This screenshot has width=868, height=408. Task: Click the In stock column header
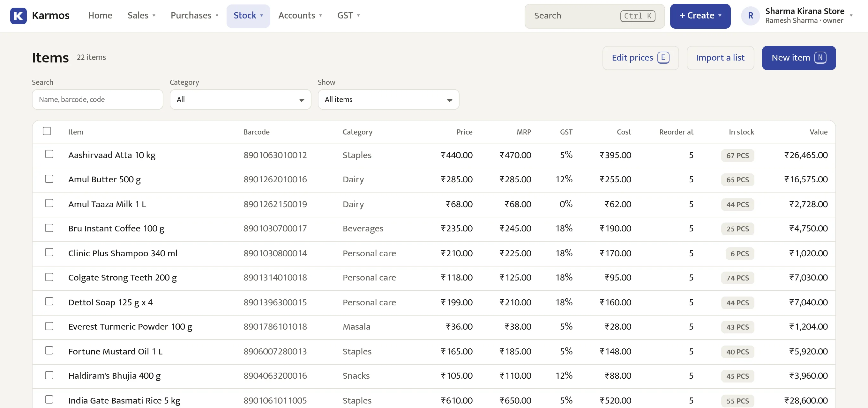tap(741, 132)
